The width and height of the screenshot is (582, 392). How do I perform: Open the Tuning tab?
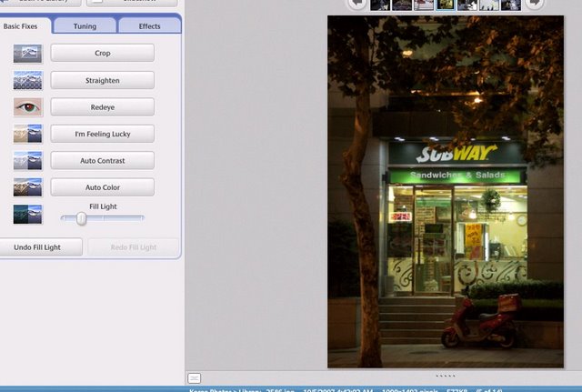tap(85, 26)
